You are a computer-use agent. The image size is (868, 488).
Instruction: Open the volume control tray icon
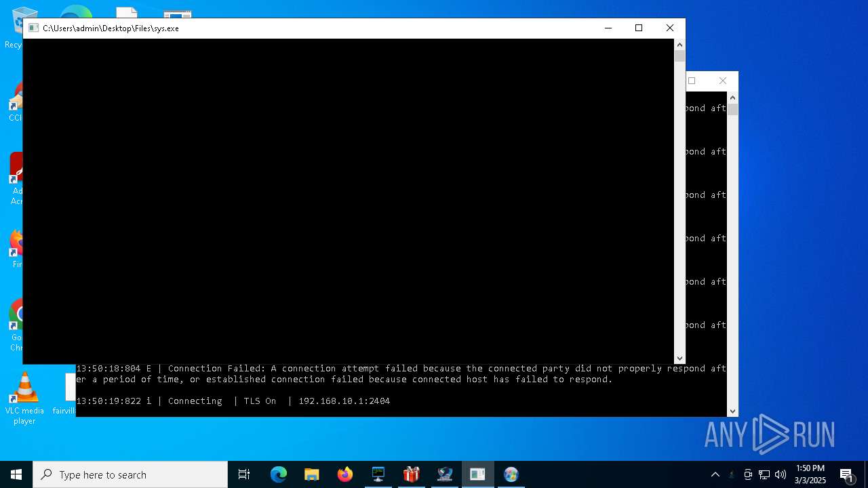(781, 474)
